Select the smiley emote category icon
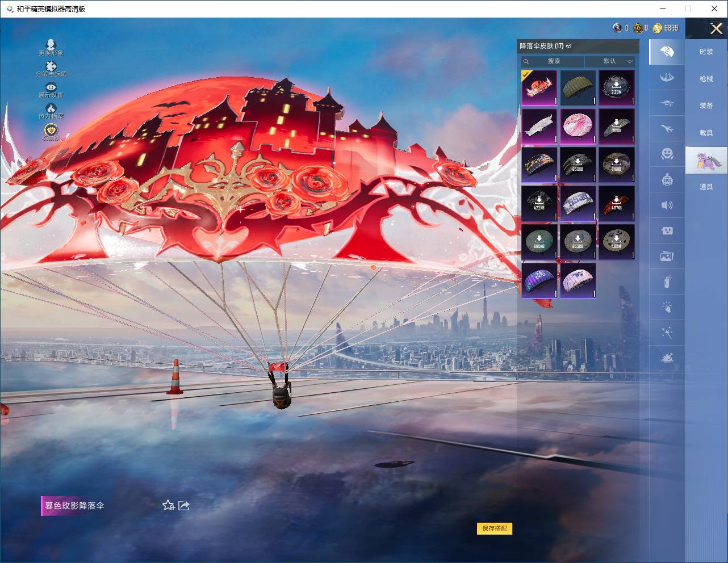This screenshot has width=728, height=563. point(667,154)
